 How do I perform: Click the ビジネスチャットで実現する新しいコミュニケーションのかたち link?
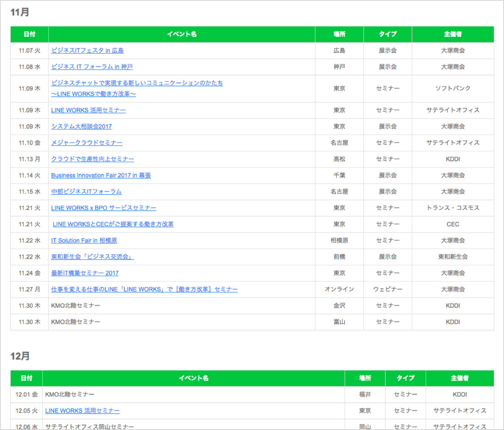point(137,83)
